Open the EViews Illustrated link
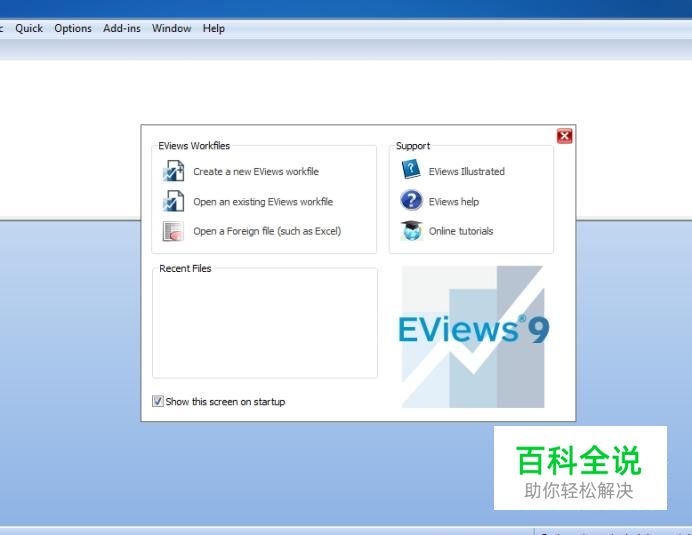This screenshot has width=692, height=535. click(x=466, y=172)
